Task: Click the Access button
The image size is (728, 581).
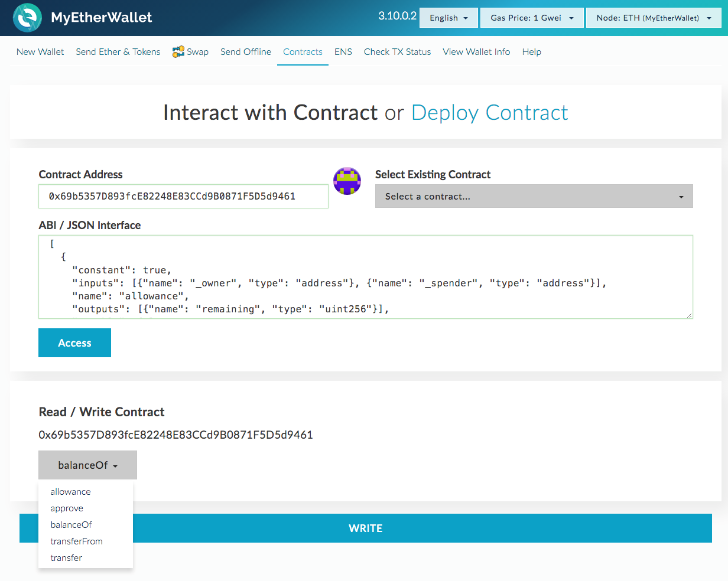Action: (x=74, y=343)
